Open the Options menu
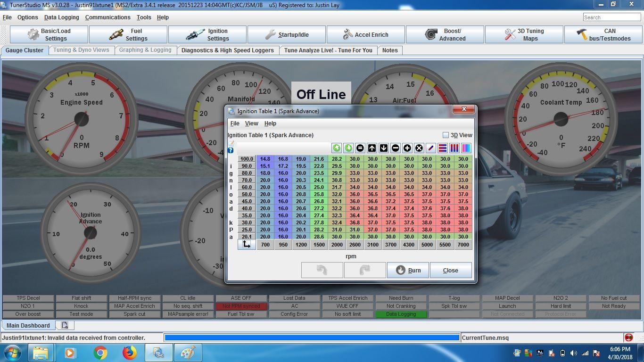Image resolution: width=644 pixels, height=362 pixels. coord(27,17)
